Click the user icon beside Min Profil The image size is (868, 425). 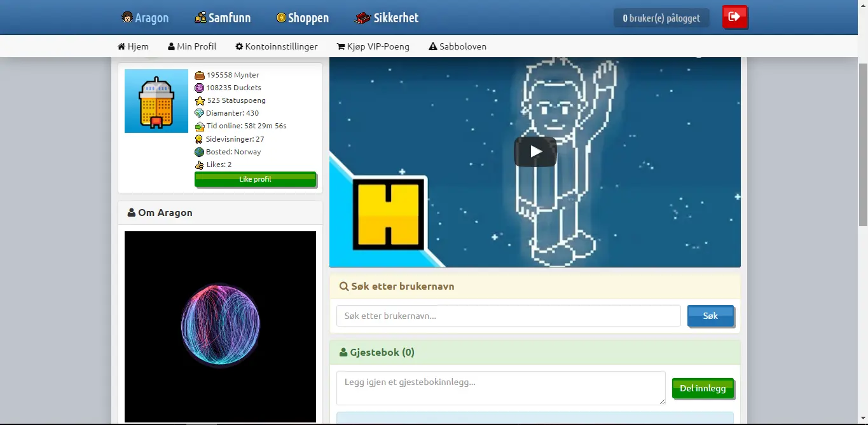coord(171,46)
